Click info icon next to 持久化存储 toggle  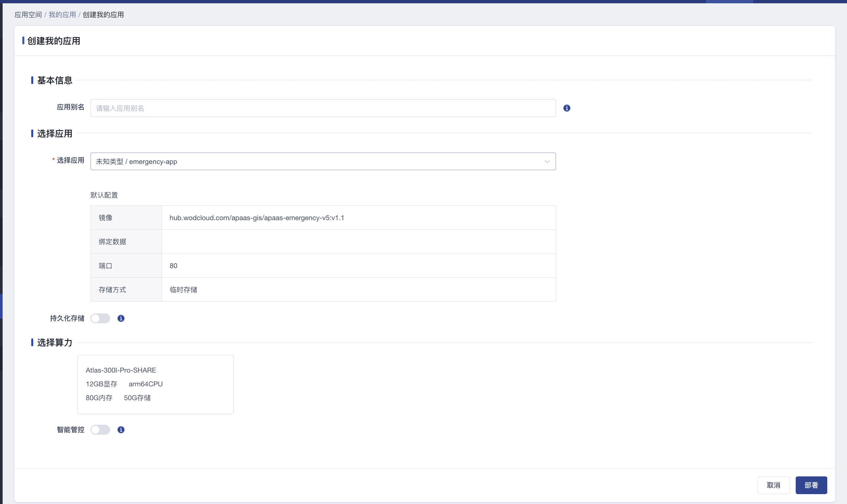pyautogui.click(x=121, y=318)
